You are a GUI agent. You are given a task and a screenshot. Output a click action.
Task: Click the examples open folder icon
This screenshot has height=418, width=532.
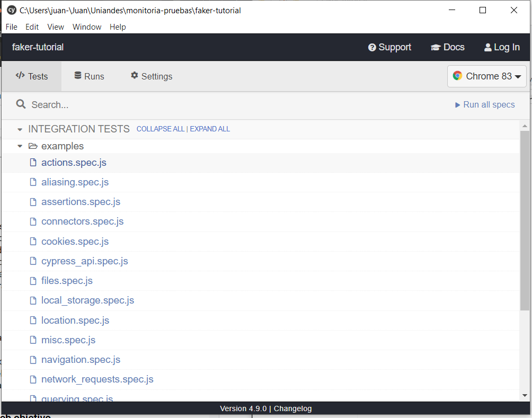(33, 146)
